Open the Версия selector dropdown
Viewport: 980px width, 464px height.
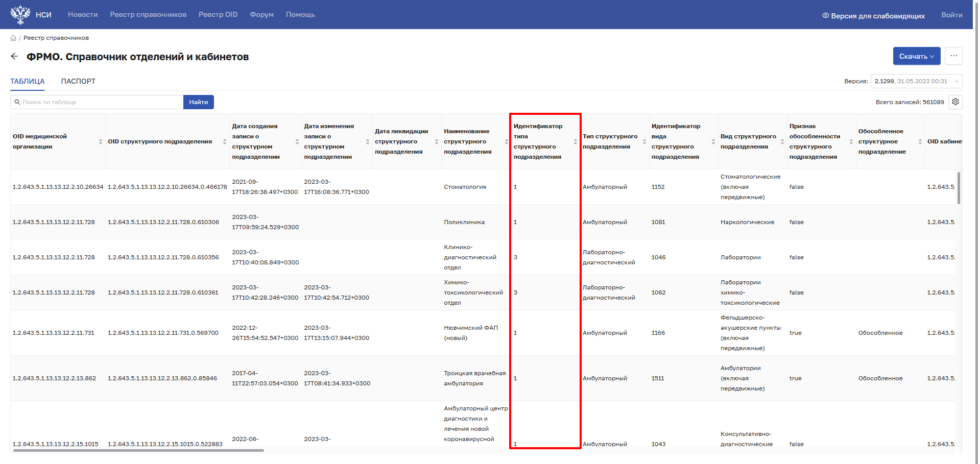click(916, 81)
